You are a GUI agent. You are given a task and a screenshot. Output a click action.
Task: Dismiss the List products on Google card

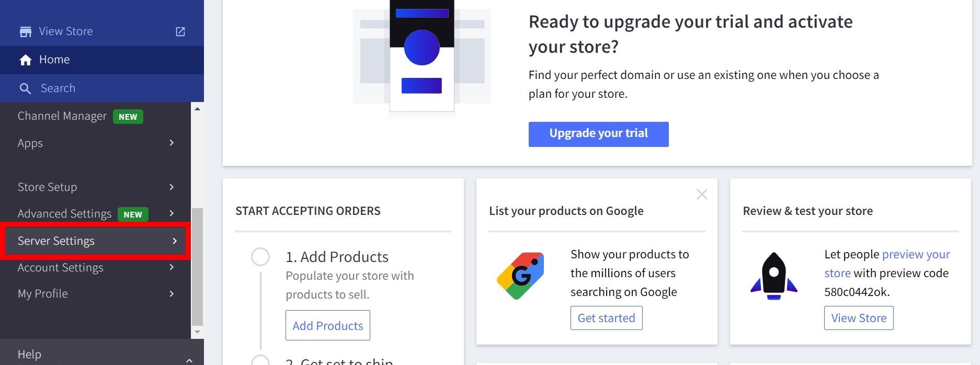click(x=702, y=195)
